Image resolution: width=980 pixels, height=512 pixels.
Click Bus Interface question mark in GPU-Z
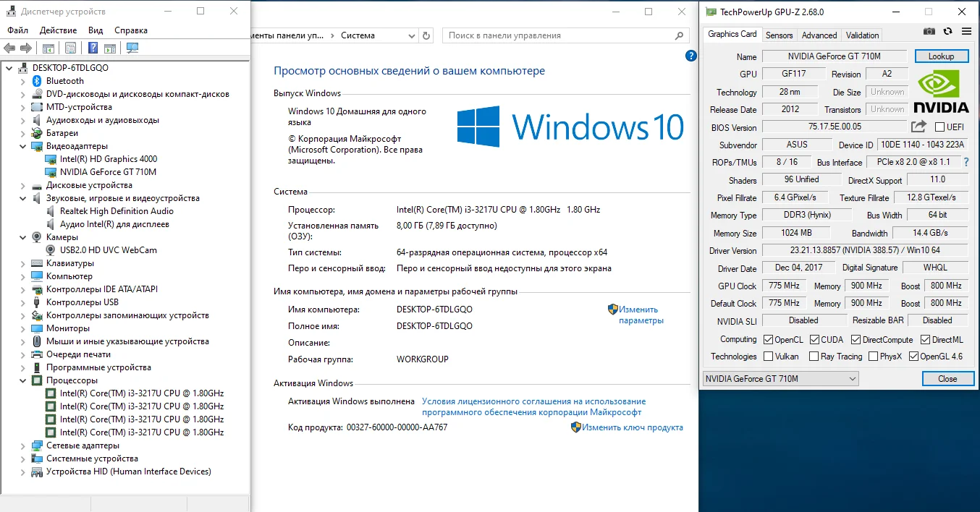point(966,162)
